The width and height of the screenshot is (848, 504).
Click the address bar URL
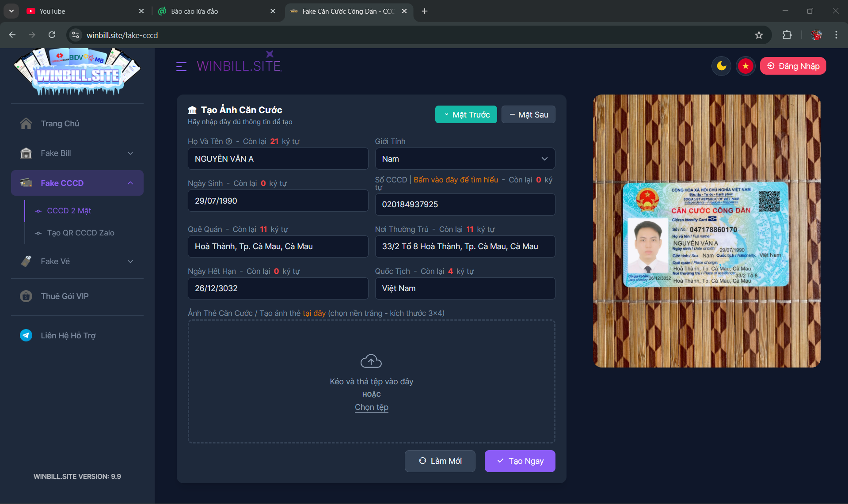pyautogui.click(x=122, y=35)
